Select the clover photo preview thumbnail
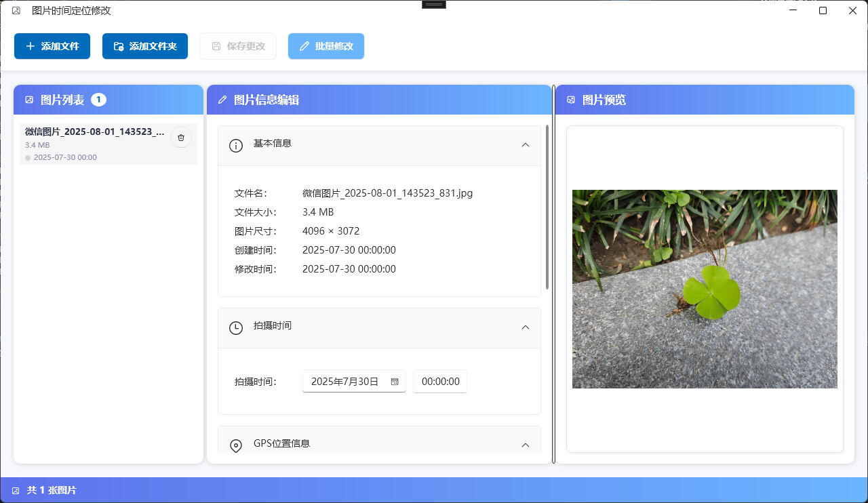Viewport: 868px width, 503px height. 705,288
